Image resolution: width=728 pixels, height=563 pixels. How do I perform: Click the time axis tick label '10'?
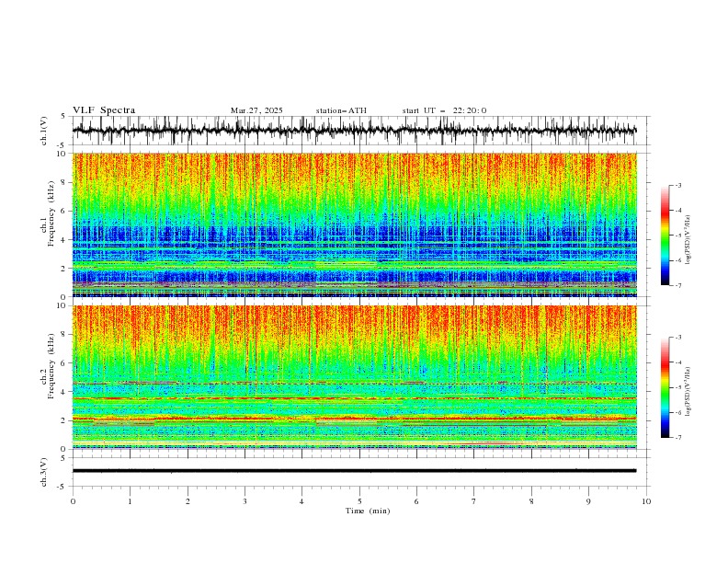646,501
